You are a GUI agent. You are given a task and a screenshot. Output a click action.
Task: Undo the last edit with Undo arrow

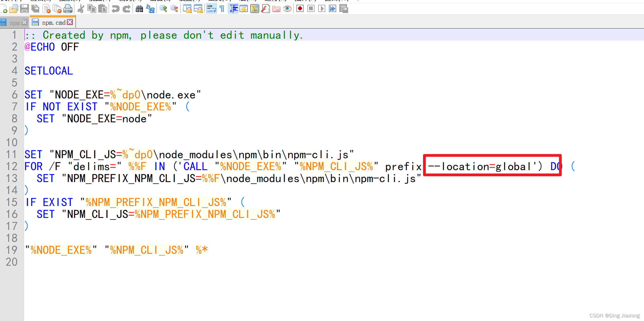click(x=115, y=9)
